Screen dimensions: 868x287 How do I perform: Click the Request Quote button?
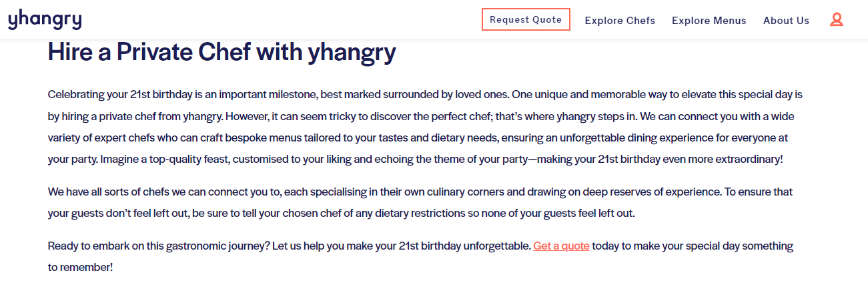click(x=526, y=19)
